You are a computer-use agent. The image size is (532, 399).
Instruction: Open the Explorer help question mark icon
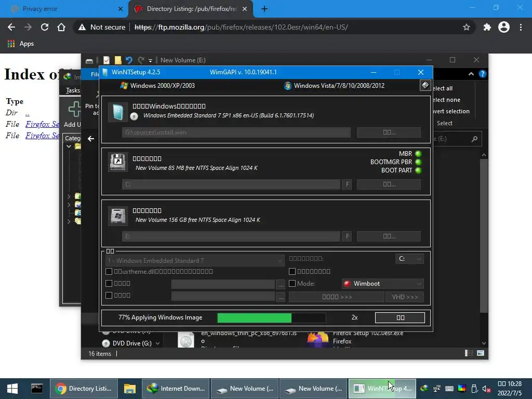[483, 74]
